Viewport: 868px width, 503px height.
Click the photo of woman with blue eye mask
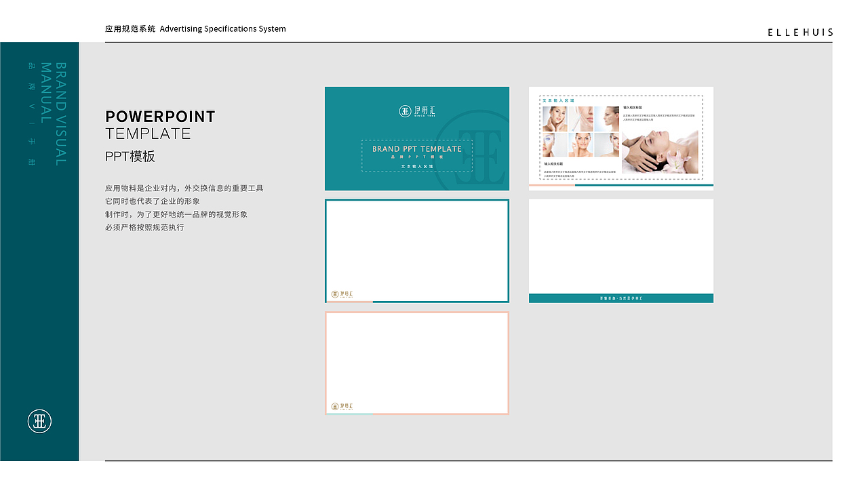tap(555, 145)
